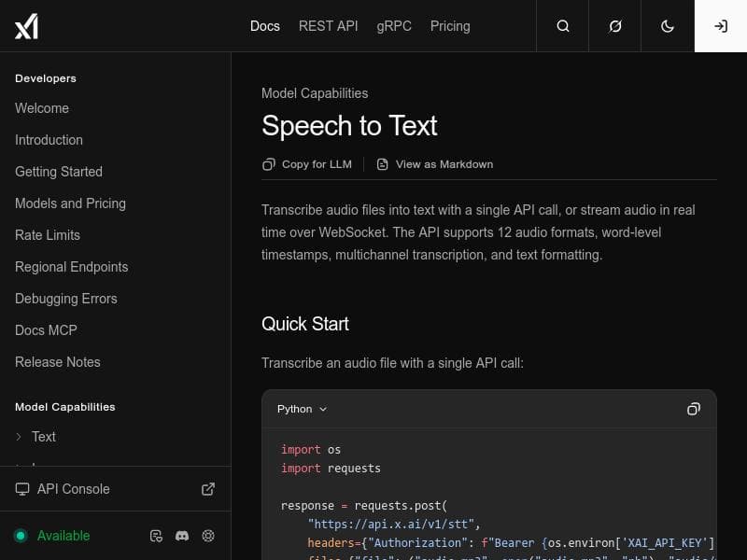Viewport: 747px width, 560px height.
Task: Switch to the REST API section
Action: click(x=328, y=26)
